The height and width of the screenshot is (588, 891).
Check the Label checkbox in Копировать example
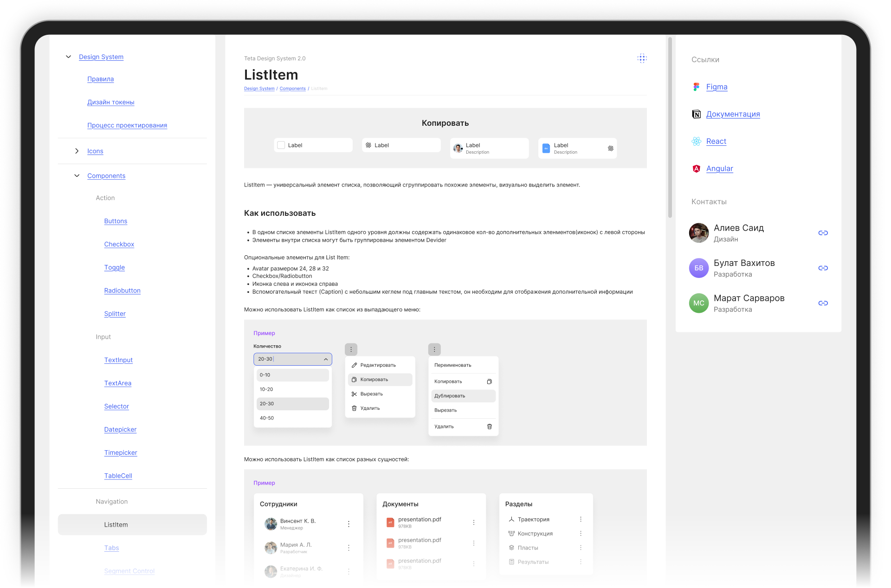tap(281, 145)
